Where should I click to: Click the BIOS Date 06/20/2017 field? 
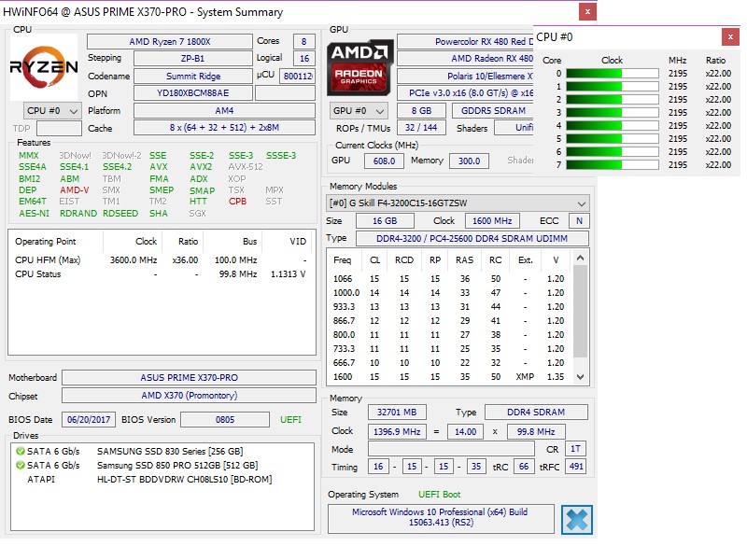(89, 419)
